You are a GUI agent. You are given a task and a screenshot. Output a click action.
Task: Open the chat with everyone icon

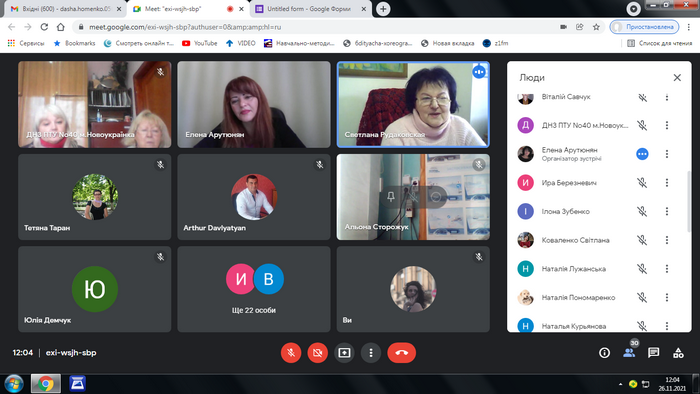click(654, 353)
